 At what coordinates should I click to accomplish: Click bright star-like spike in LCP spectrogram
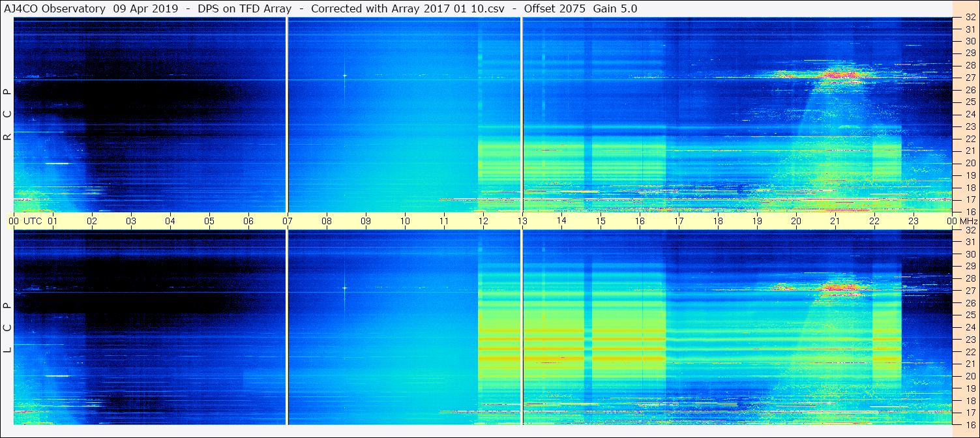coord(344,288)
